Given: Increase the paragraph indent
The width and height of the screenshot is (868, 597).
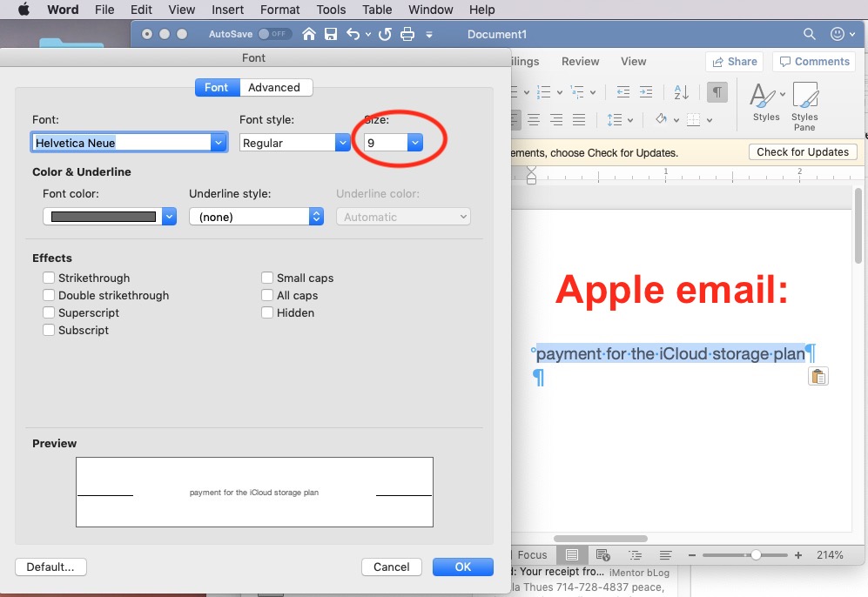Looking at the screenshot, I should (x=646, y=92).
